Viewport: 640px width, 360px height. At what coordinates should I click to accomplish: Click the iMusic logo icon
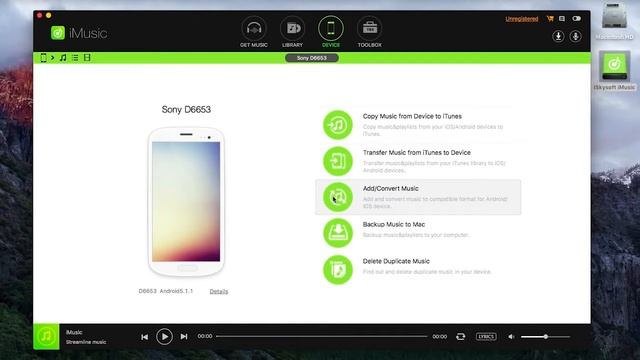click(x=58, y=33)
